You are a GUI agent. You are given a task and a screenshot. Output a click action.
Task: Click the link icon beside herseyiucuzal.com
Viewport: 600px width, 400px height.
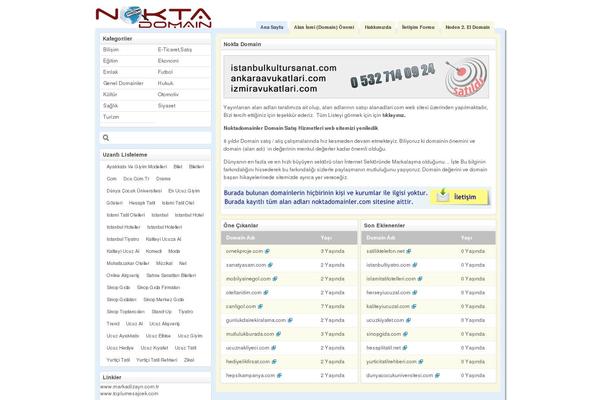click(415, 292)
